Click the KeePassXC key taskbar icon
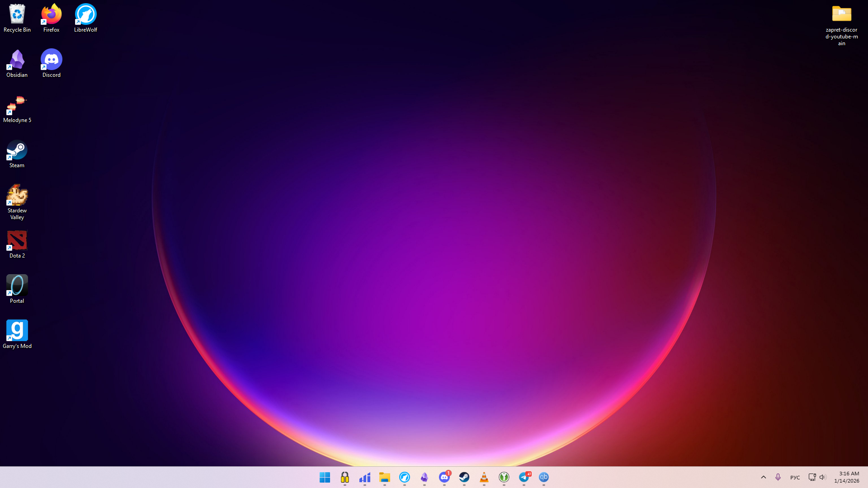This screenshot has width=868, height=488. click(x=504, y=477)
